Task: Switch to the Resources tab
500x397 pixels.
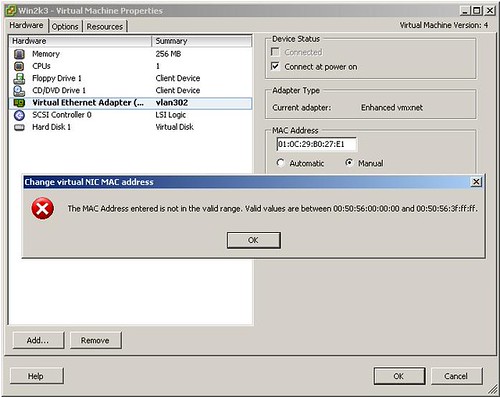Action: 105,27
